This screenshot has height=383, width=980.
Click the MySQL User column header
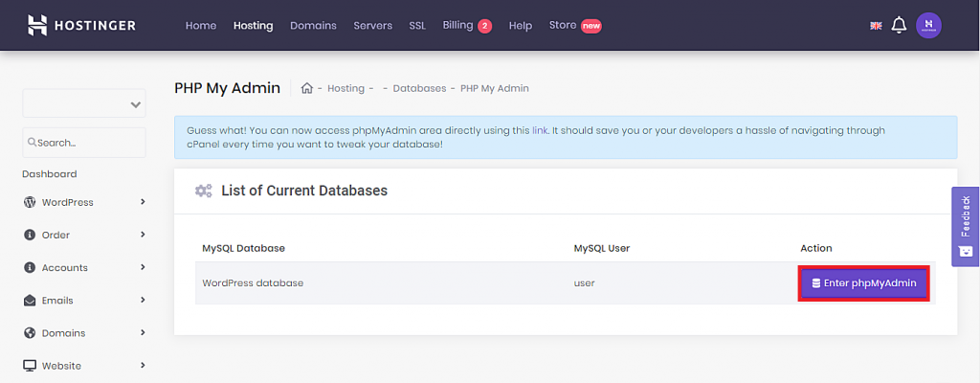(601, 248)
